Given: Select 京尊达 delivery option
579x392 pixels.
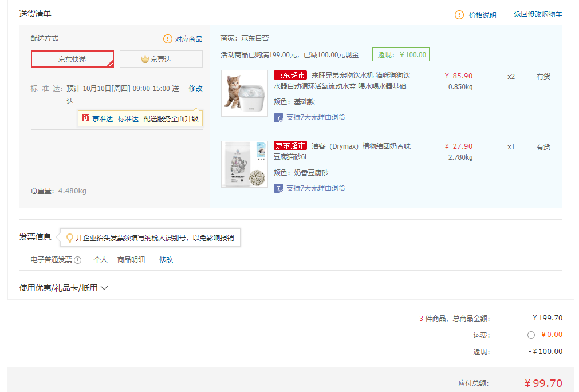Looking at the screenshot, I should [x=161, y=59].
